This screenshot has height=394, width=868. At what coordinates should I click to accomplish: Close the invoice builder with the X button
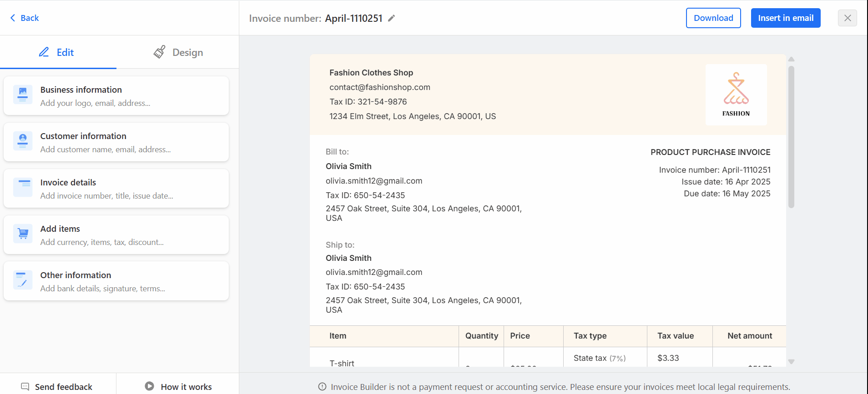(x=848, y=18)
